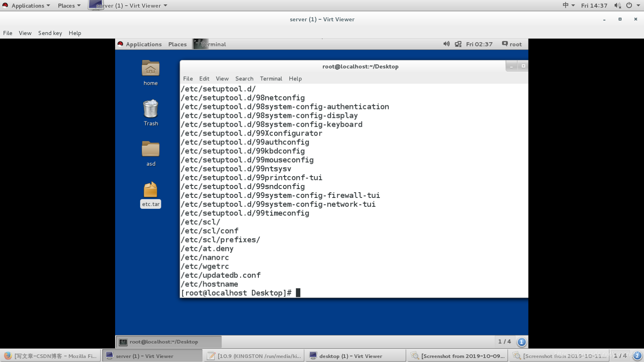The height and width of the screenshot is (362, 644).
Task: Open the terminal Terminal menu
Action: (x=271, y=78)
